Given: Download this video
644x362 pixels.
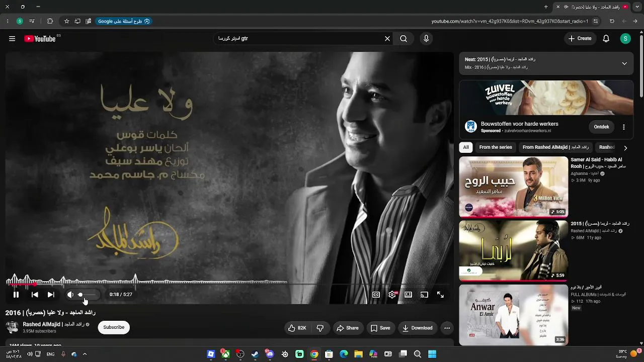Looking at the screenshot, I should (x=418, y=328).
